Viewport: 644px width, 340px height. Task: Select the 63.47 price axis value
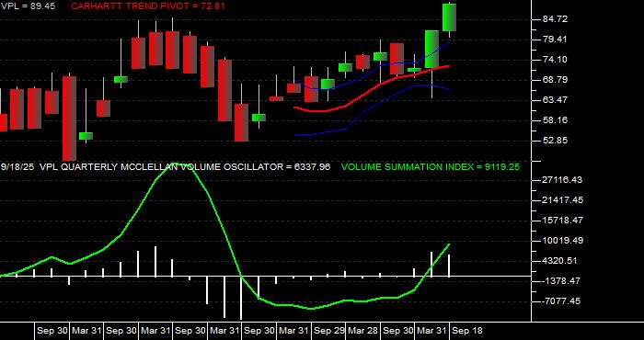point(555,99)
